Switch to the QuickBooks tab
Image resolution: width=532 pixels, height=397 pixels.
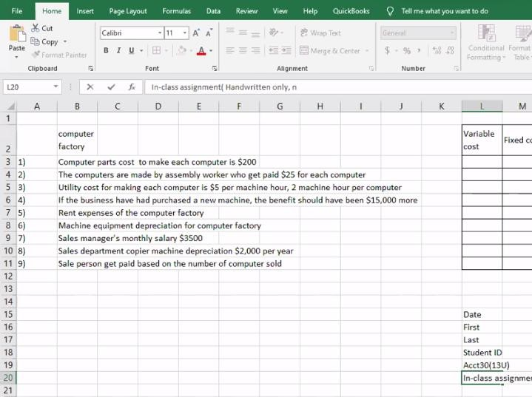(x=351, y=11)
